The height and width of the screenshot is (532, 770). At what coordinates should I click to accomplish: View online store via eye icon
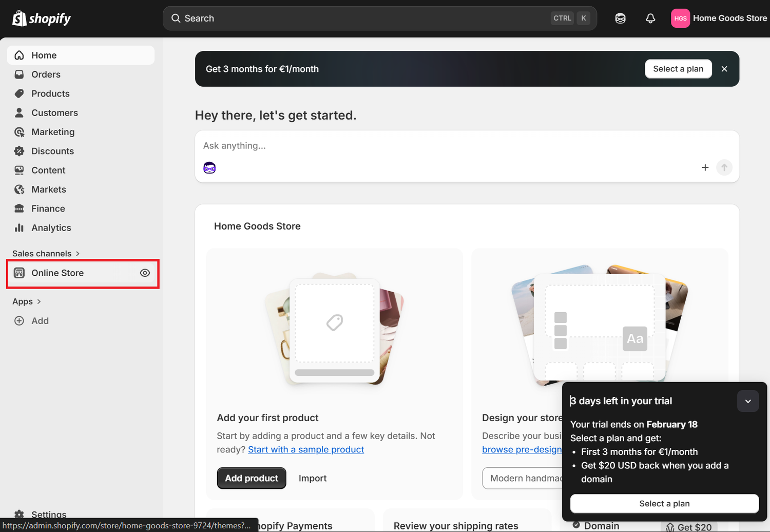(x=145, y=273)
